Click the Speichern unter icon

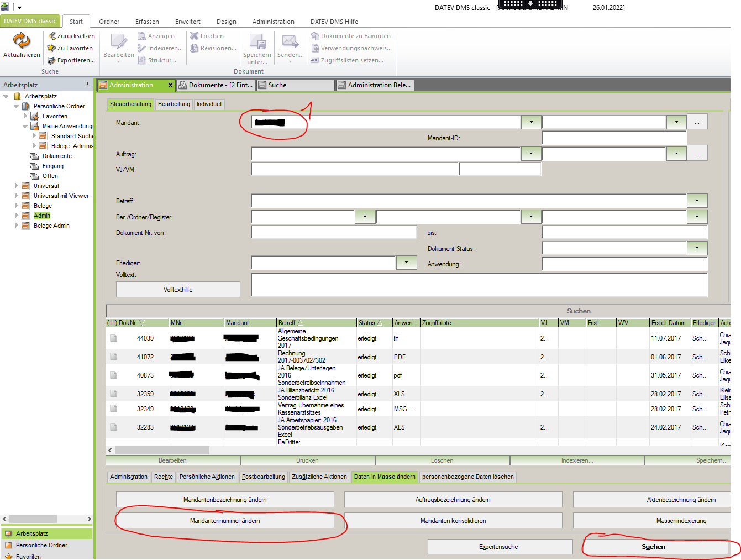click(257, 41)
